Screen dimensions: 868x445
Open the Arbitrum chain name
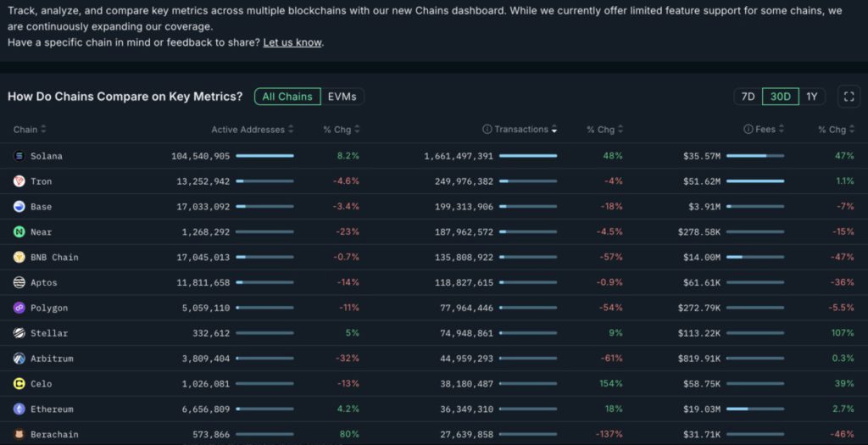pos(52,359)
